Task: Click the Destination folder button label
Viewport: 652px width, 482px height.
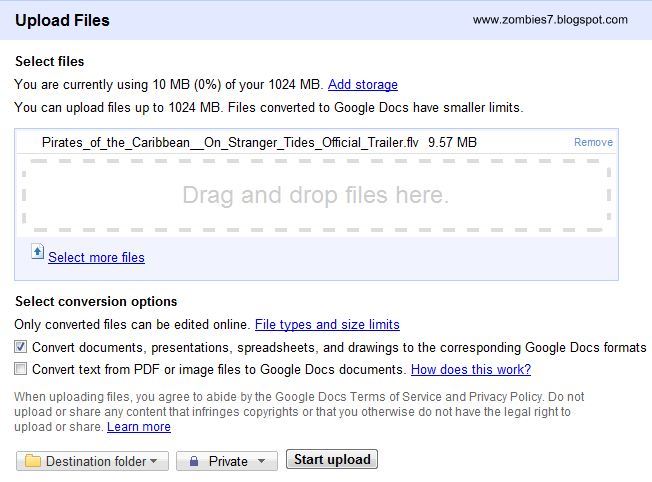Action: pos(96,461)
